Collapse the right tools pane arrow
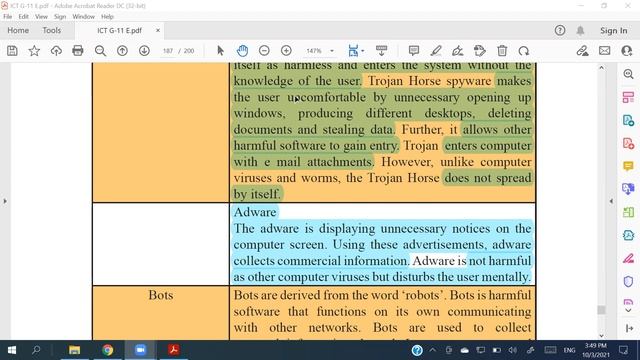The width and height of the screenshot is (640, 360). tap(611, 201)
